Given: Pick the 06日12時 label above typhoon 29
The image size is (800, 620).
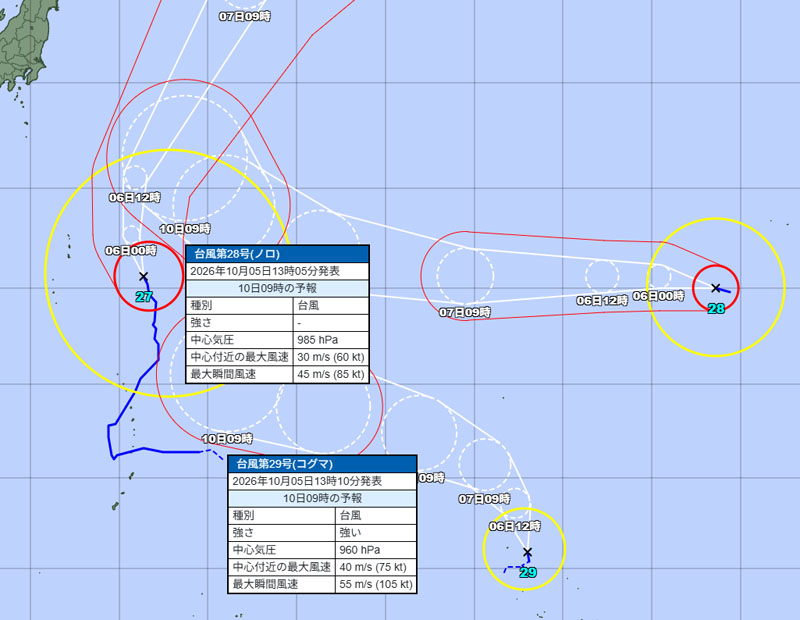Looking at the screenshot, I should coord(515,526).
